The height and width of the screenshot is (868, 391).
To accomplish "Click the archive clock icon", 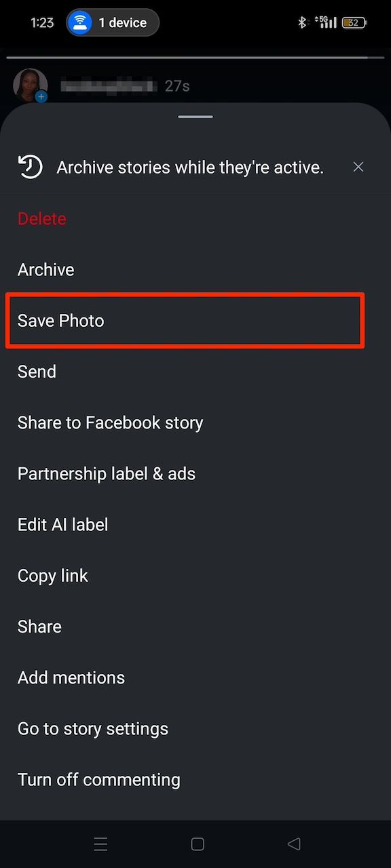I will (30, 167).
